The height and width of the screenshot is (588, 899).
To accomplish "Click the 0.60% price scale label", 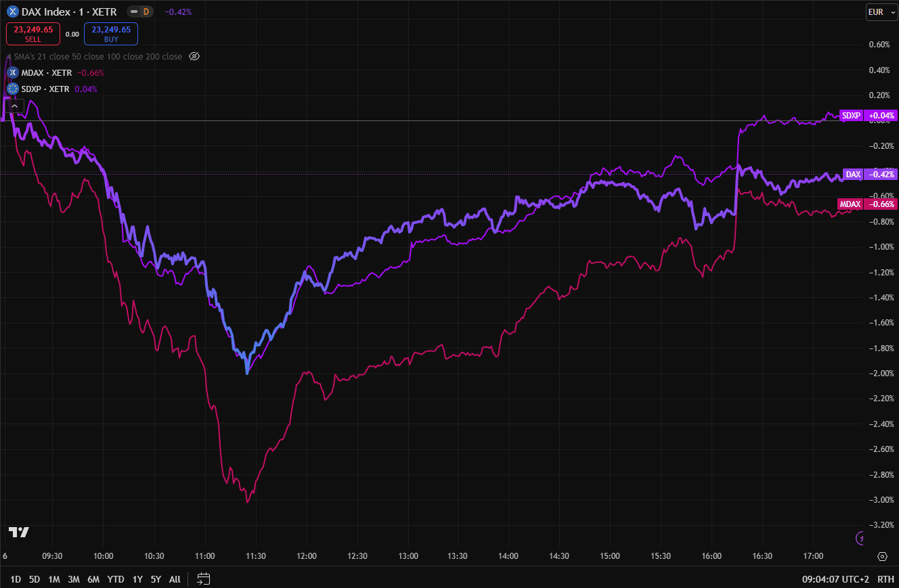I will (x=878, y=45).
